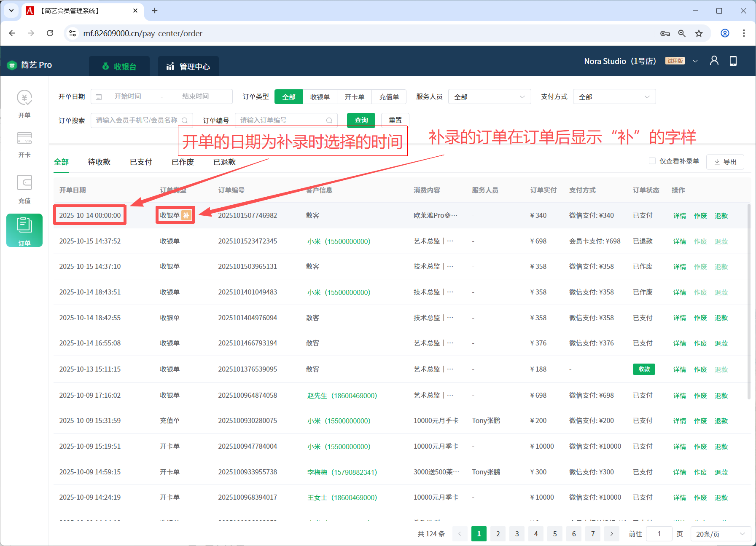Click the 订单搜索 member input field
The width and height of the screenshot is (756, 546).
[x=137, y=120]
